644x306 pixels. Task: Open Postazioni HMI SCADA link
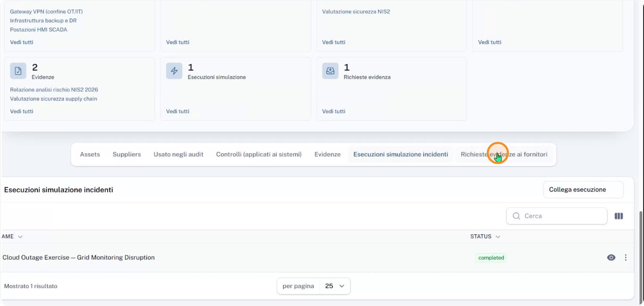click(39, 30)
